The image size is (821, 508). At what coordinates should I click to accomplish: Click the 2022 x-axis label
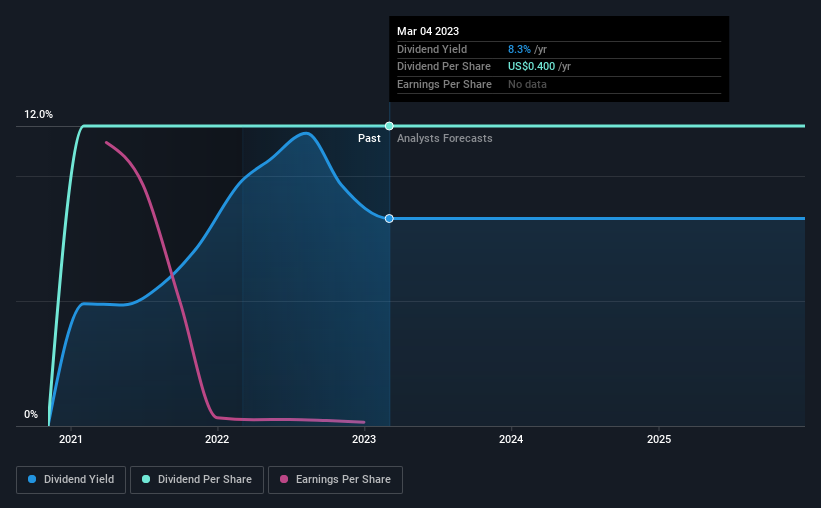217,439
